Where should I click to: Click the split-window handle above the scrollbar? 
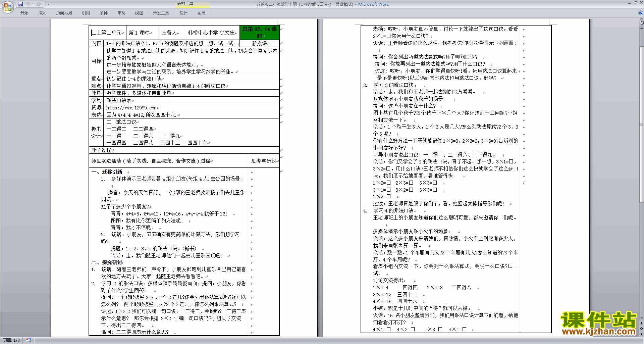(642, 19)
